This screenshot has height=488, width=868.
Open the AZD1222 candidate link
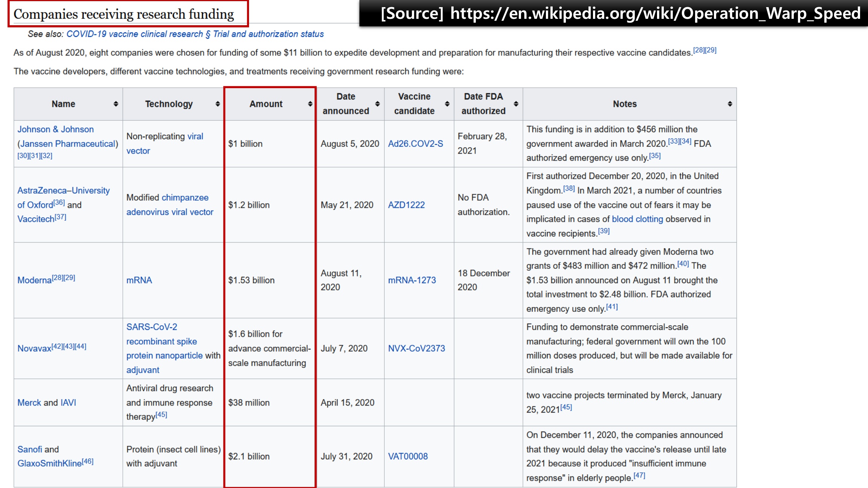point(406,205)
